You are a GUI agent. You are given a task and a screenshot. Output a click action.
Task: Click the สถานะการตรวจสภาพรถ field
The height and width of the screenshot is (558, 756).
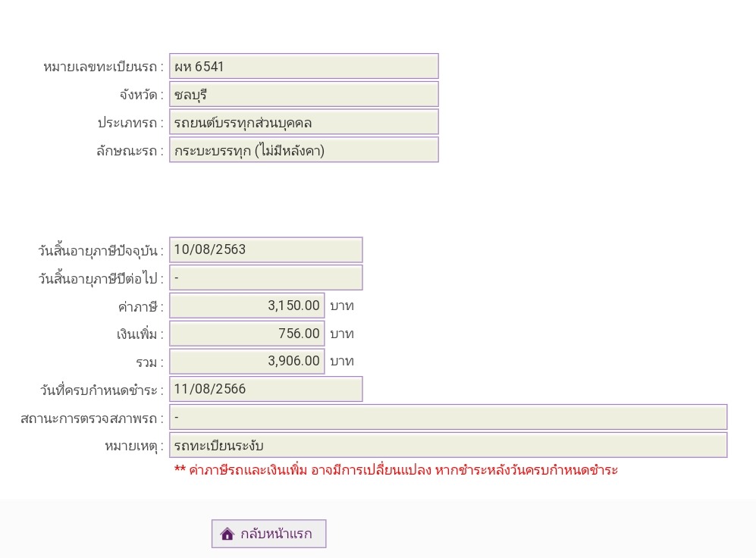448,417
